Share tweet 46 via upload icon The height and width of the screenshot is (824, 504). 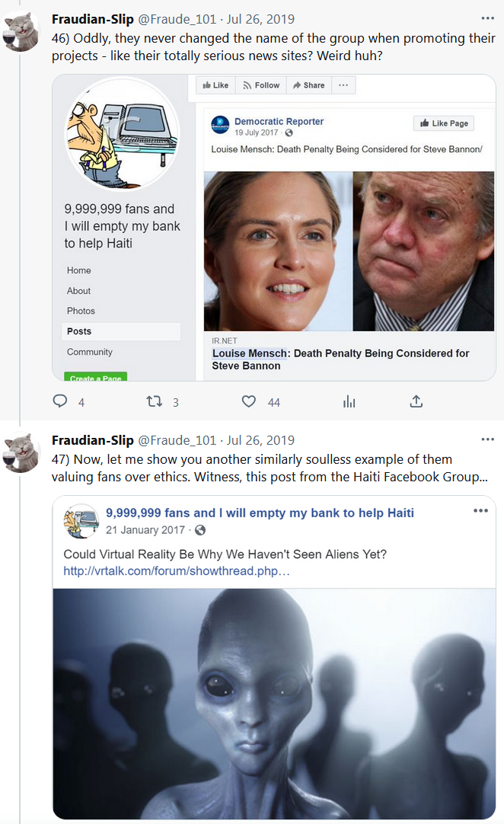coord(416,401)
